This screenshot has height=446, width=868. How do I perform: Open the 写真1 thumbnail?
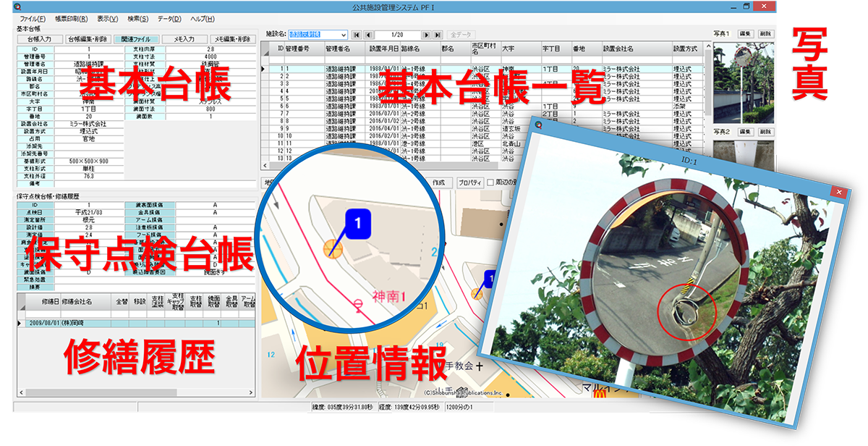(x=744, y=82)
